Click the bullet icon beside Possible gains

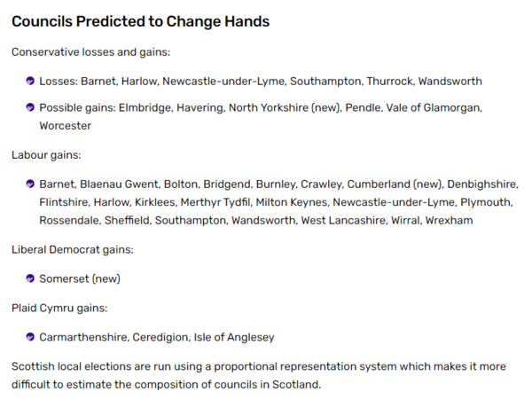point(30,107)
